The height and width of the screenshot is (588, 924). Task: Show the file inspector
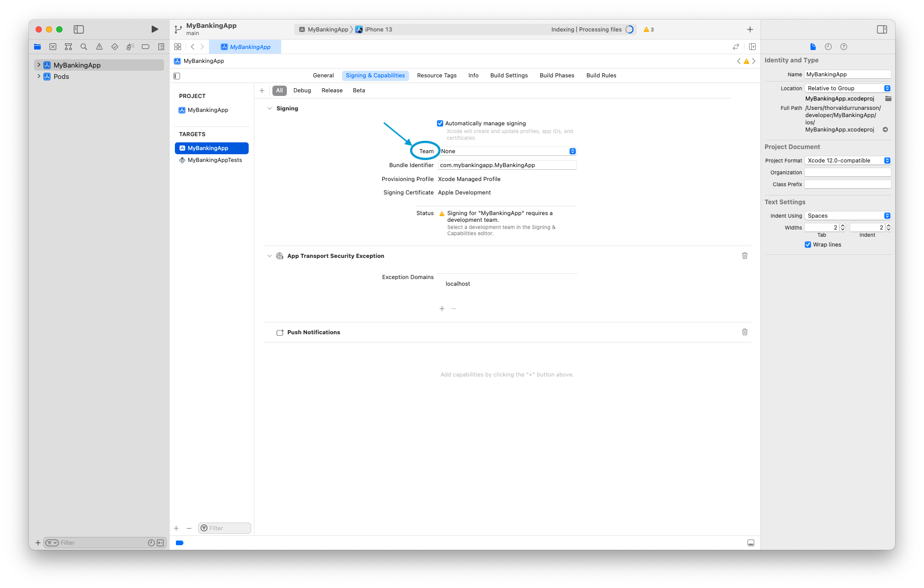point(813,47)
